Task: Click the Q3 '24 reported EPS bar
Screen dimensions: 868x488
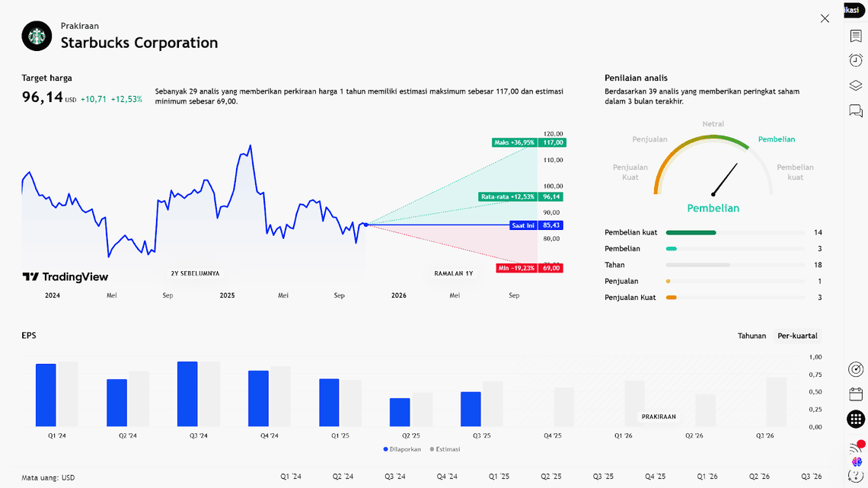Action: pyautogui.click(x=187, y=394)
